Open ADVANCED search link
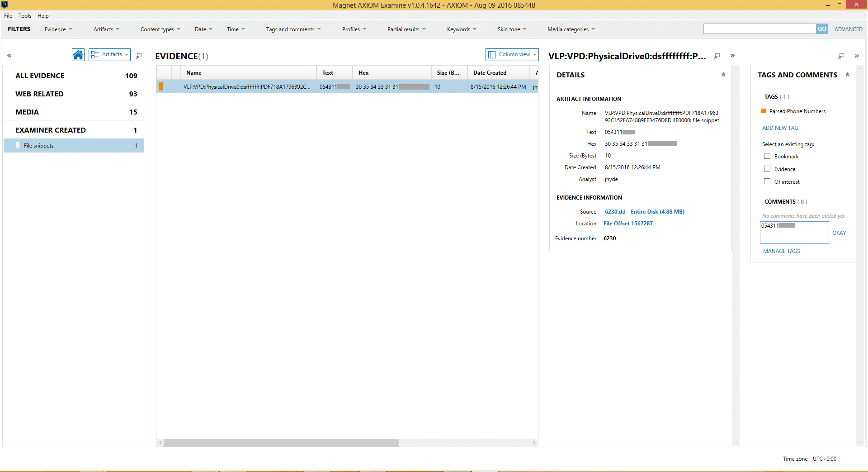 [x=848, y=29]
